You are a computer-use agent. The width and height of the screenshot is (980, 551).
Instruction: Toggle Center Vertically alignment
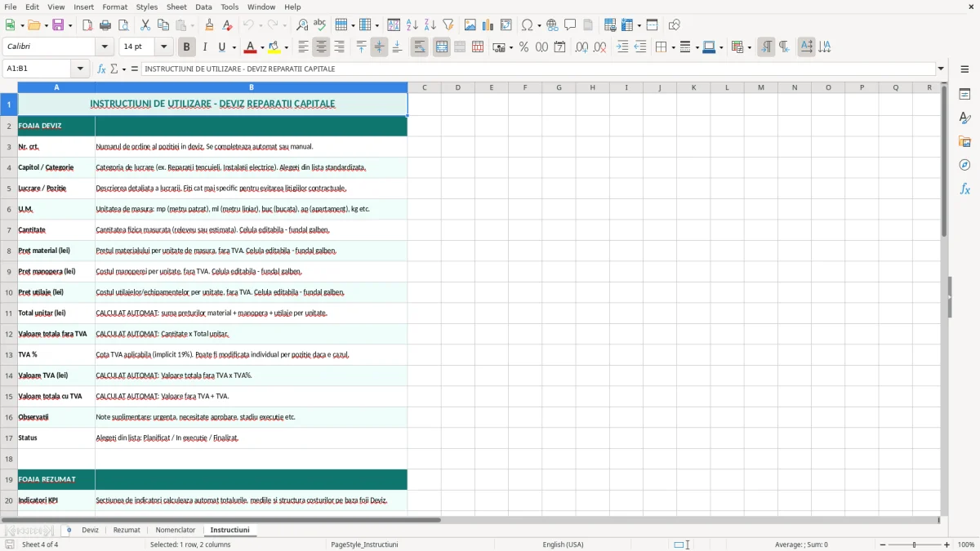pyautogui.click(x=379, y=47)
